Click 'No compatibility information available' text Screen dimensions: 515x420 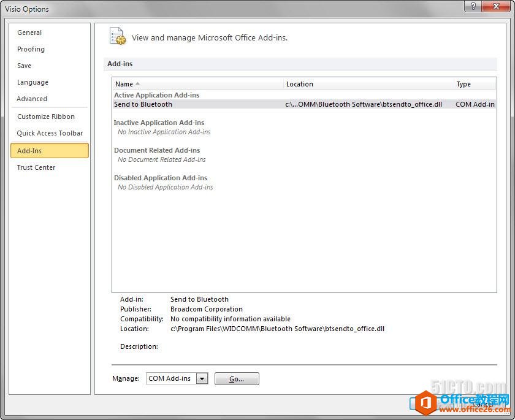point(231,319)
